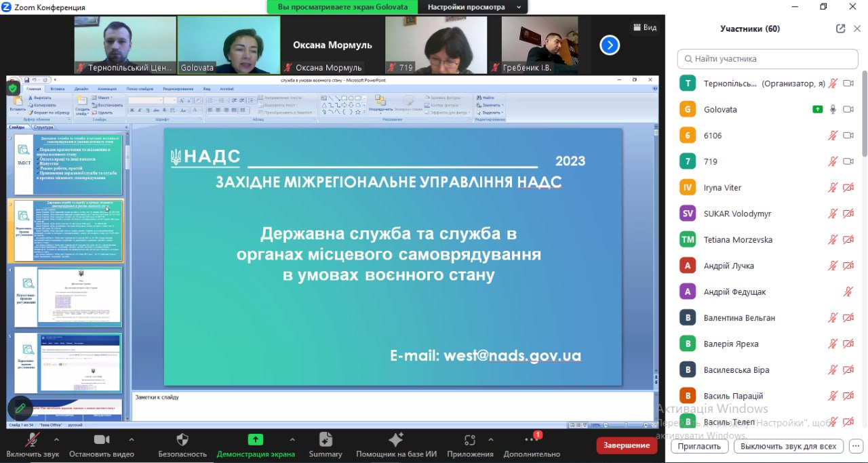Click the camera-off icon for Iryna Viter

[848, 188]
